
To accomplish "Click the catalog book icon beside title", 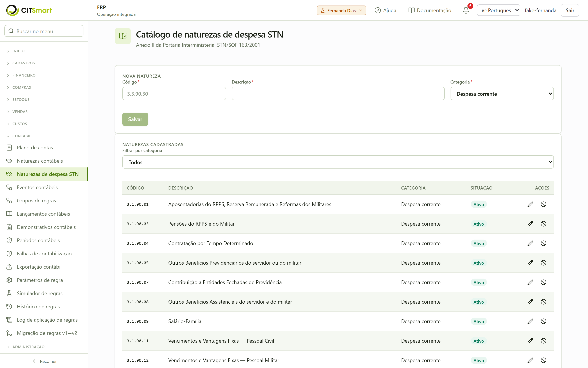I will click(123, 36).
